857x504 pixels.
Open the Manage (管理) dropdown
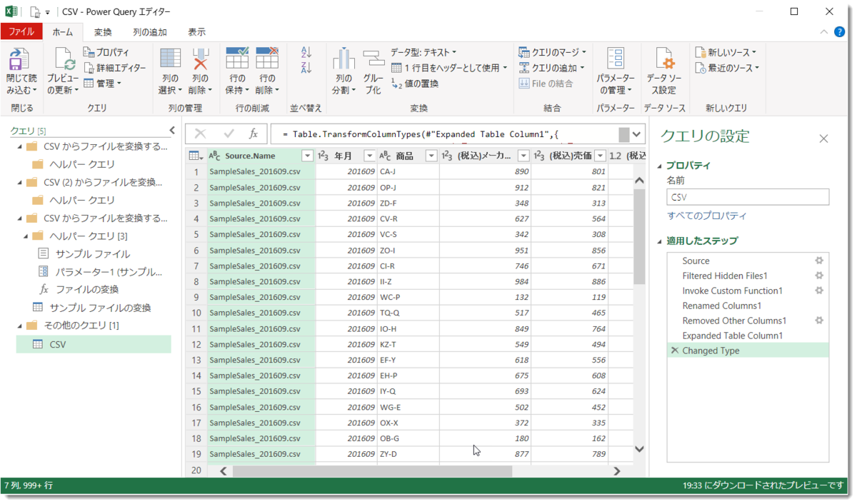coord(103,84)
